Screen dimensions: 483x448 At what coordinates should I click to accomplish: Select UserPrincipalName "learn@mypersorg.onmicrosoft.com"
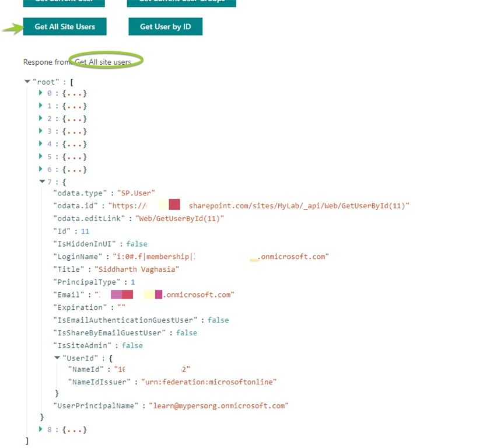point(219,406)
